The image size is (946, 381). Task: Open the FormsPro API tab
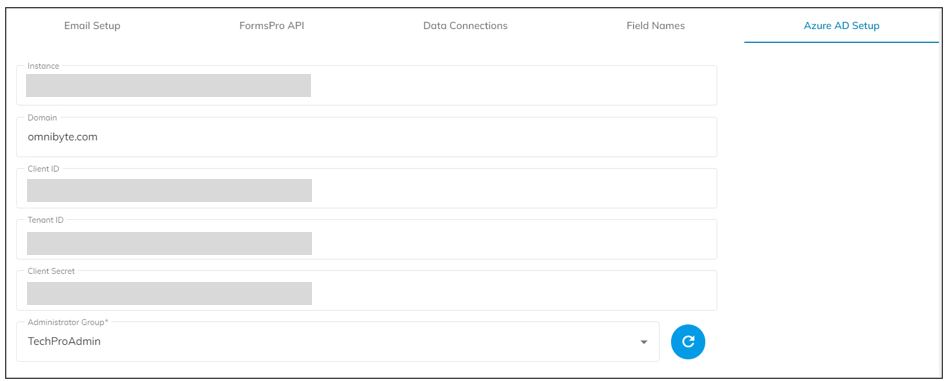(272, 26)
